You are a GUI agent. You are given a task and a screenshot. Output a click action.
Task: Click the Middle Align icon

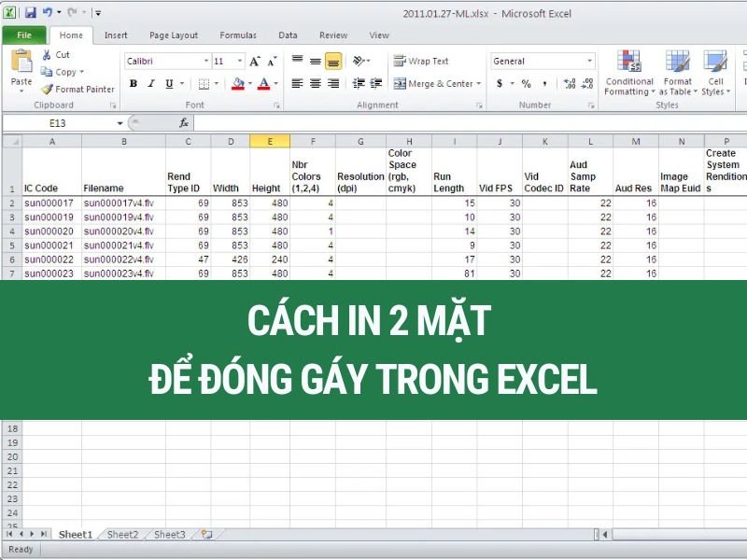click(x=315, y=61)
